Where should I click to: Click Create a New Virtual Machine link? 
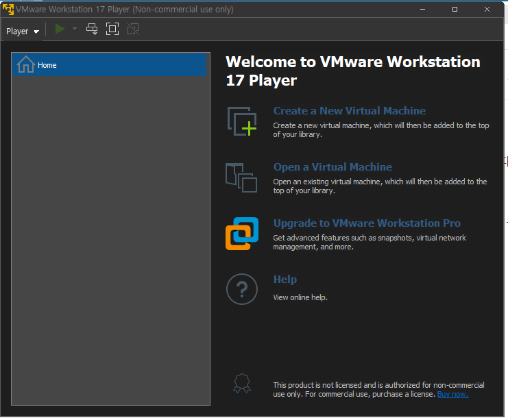[x=349, y=111]
